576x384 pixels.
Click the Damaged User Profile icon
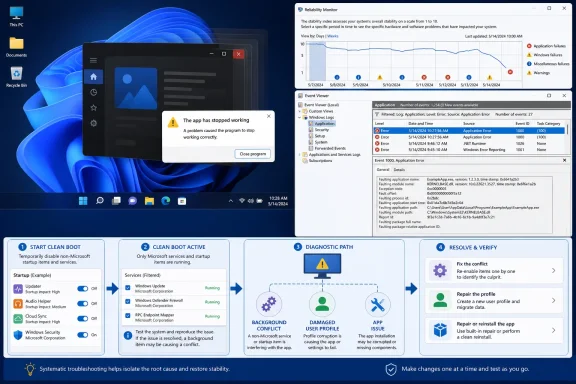pos(322,304)
